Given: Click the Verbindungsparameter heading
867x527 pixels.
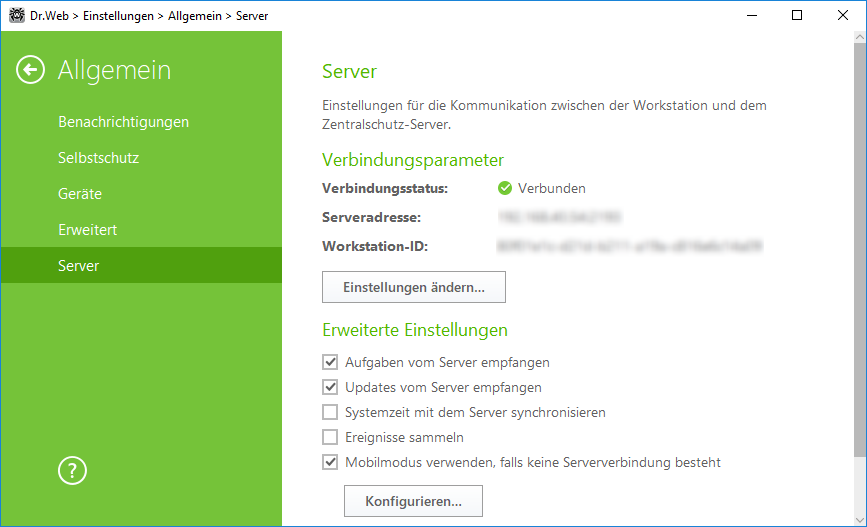Looking at the screenshot, I should (413, 160).
